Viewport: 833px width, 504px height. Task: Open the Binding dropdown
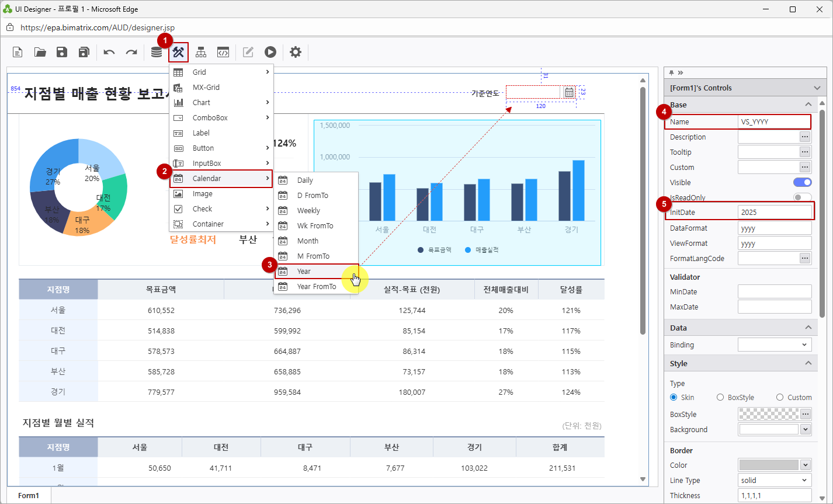click(775, 345)
